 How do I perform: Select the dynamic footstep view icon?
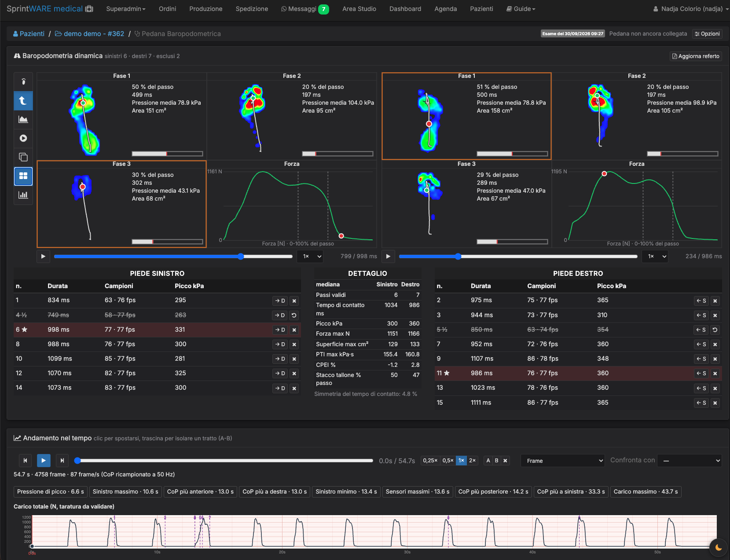(23, 100)
